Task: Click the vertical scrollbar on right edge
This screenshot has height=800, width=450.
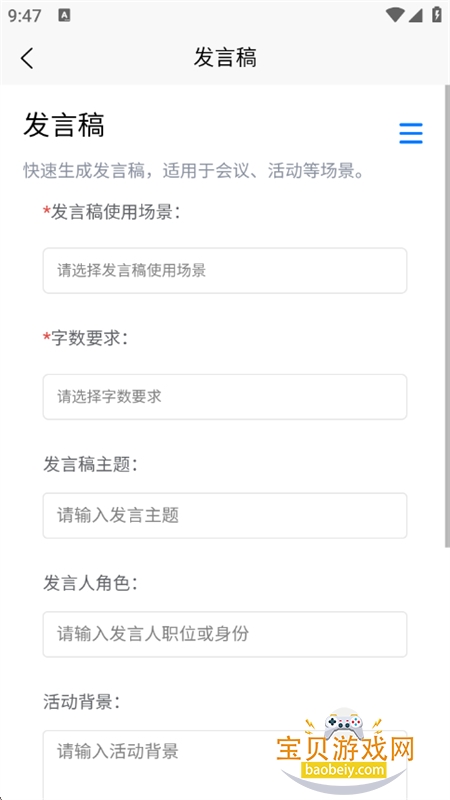Action: 447,316
